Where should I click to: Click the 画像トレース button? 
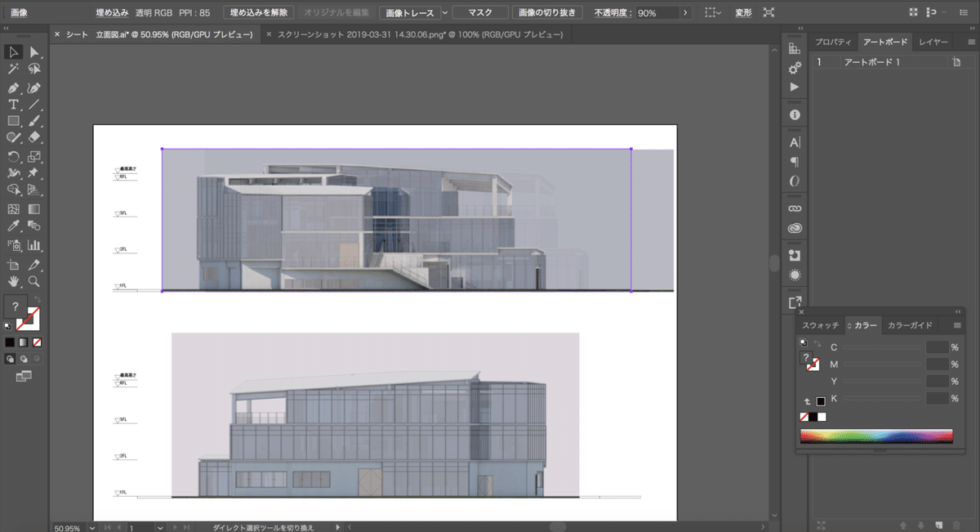[409, 13]
